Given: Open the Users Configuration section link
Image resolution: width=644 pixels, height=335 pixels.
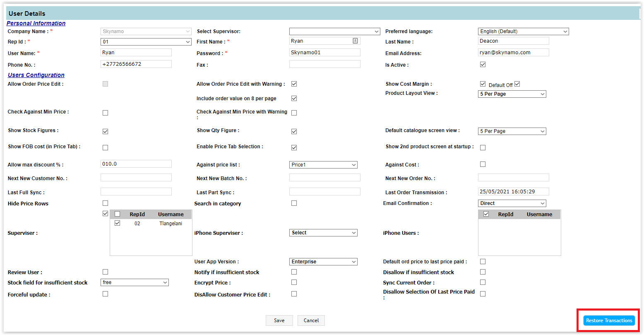Looking at the screenshot, I should (x=36, y=75).
